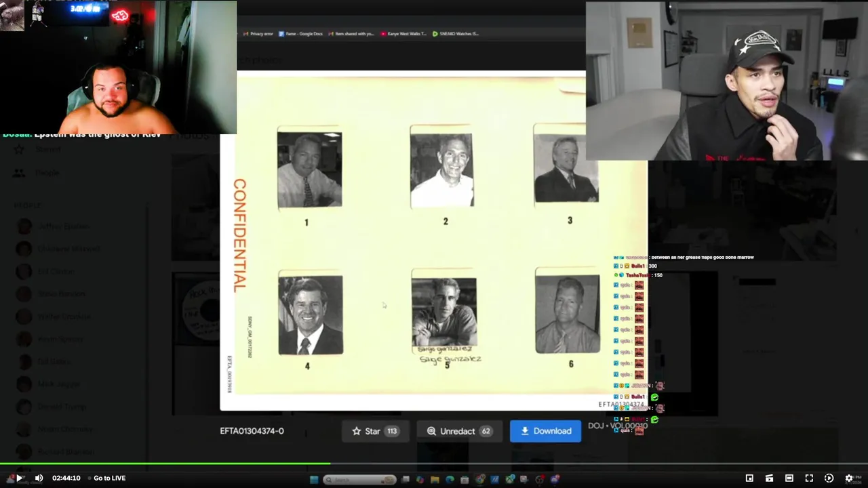Click lineup photo number 2
Screen dimensions: 868x488
(442, 169)
